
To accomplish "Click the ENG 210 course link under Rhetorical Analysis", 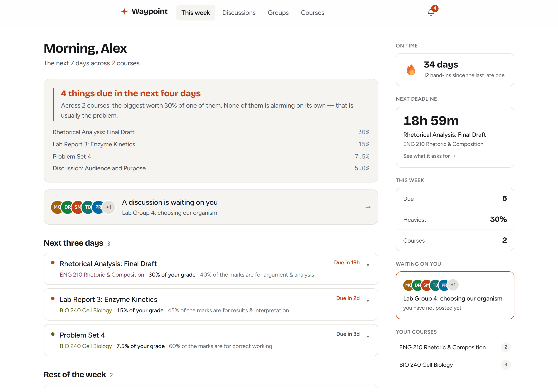I will click(102, 275).
